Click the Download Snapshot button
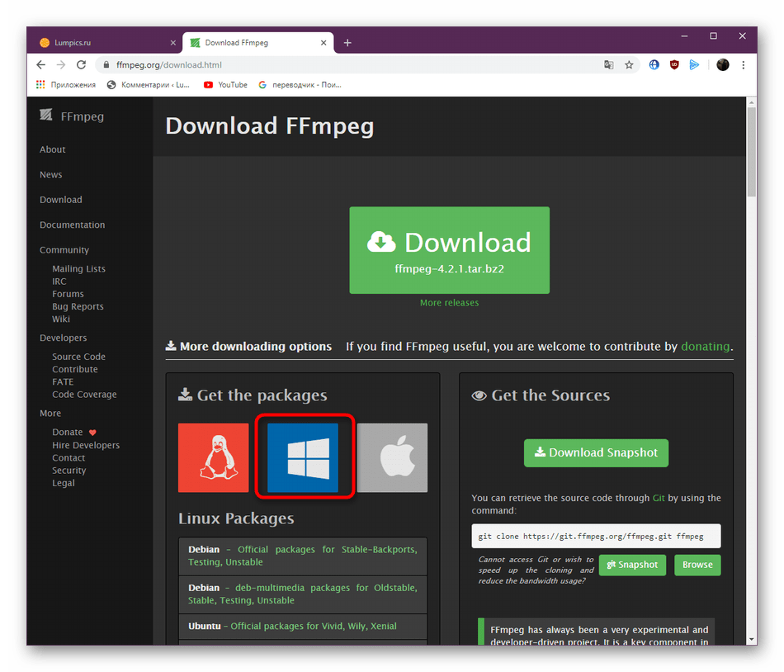The image size is (784, 672). pos(596,452)
